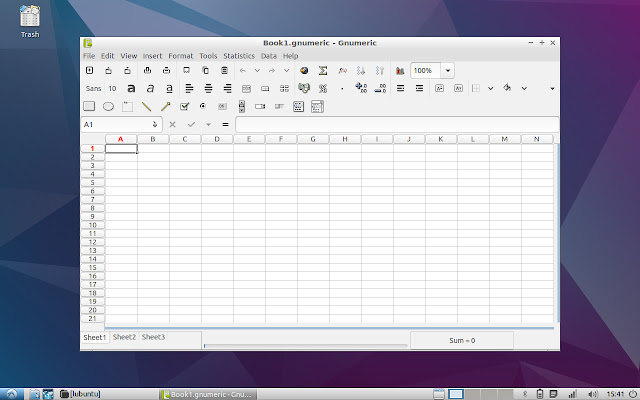The height and width of the screenshot is (400, 640).
Task: Click the Print icon in the toolbar
Action: pyautogui.click(x=147, y=70)
